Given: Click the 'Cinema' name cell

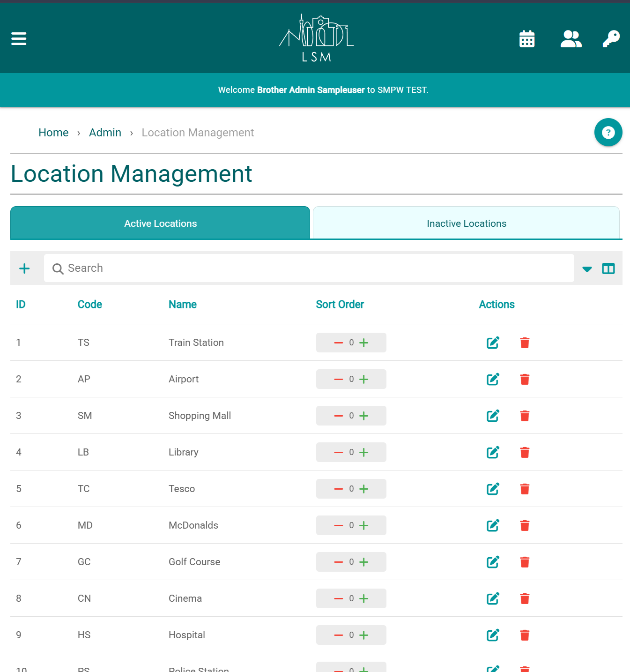Looking at the screenshot, I should tap(185, 598).
